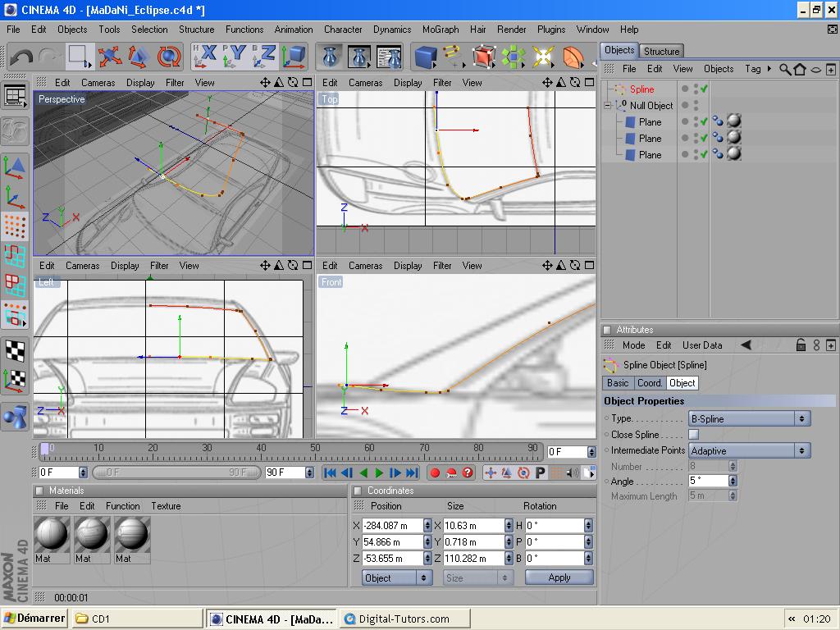Switch to the CD1 folder taskbar button
840x630 pixels.
tap(137, 619)
